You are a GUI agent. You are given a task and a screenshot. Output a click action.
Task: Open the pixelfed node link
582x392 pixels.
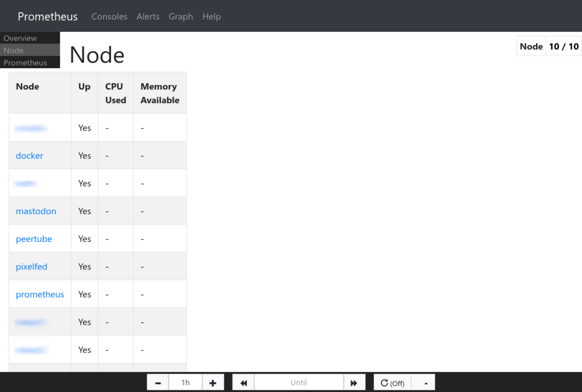[x=32, y=266]
